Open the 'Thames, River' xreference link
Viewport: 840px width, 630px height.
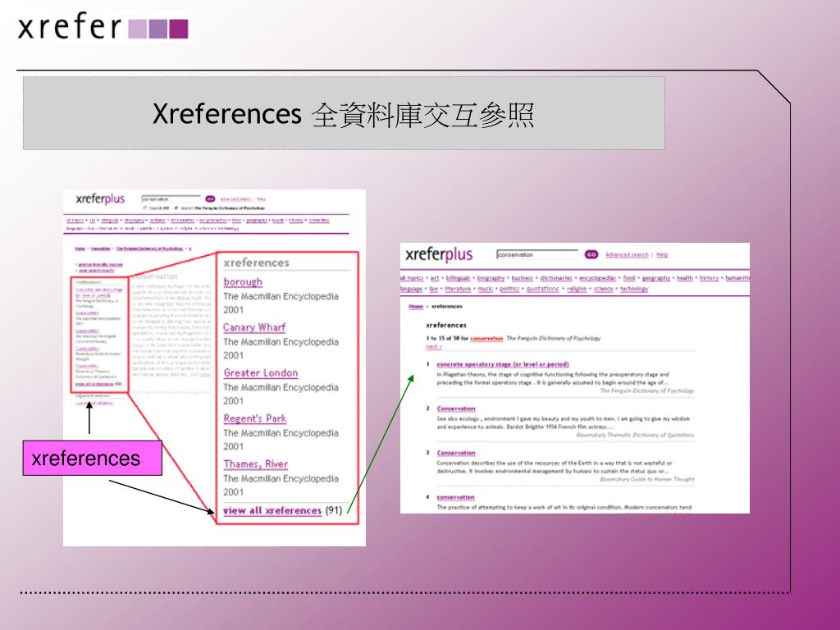tap(256, 463)
